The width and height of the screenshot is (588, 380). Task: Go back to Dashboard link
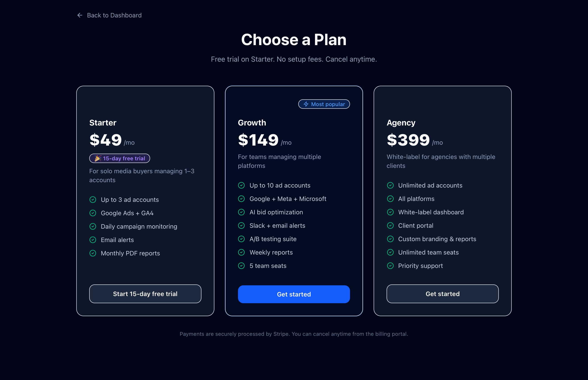pyautogui.click(x=114, y=15)
